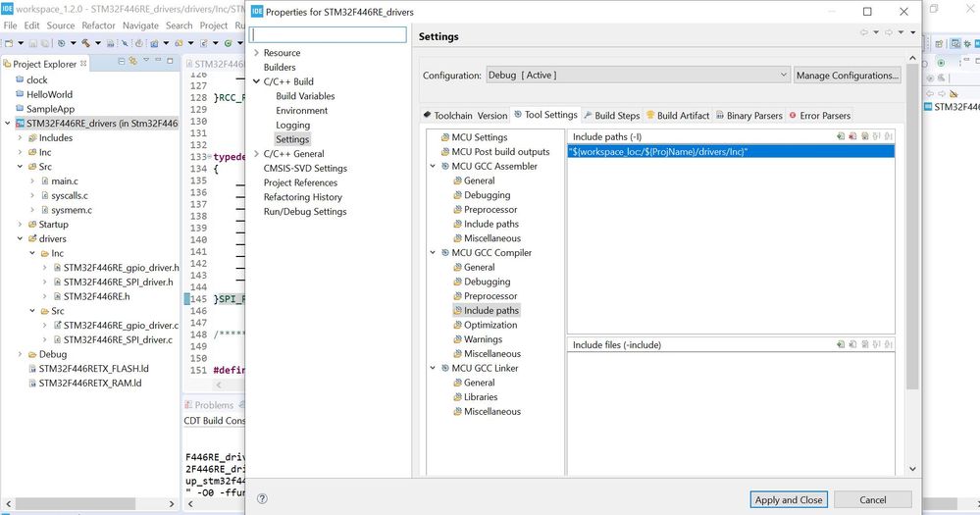Click the green run icon in the toolbar
Screen dimensions: 980x515
pyautogui.click(x=229, y=43)
